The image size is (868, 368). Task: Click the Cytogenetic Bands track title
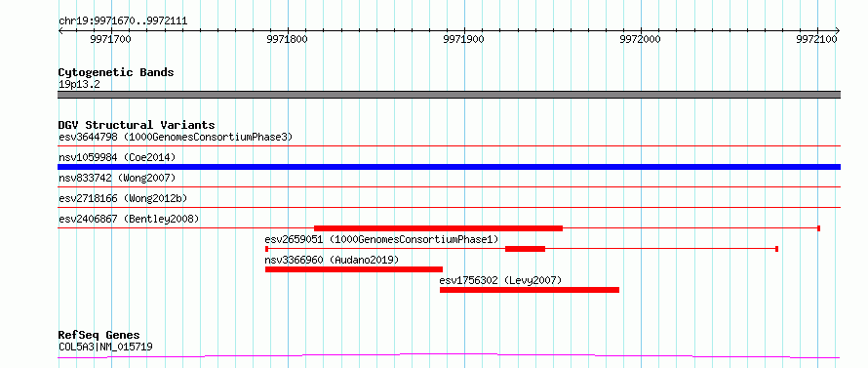pos(116,72)
